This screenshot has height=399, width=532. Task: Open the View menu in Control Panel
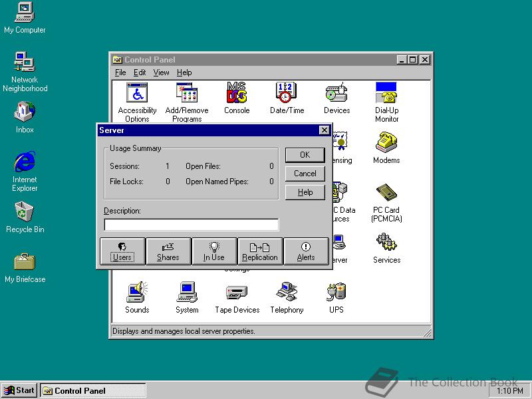point(161,72)
